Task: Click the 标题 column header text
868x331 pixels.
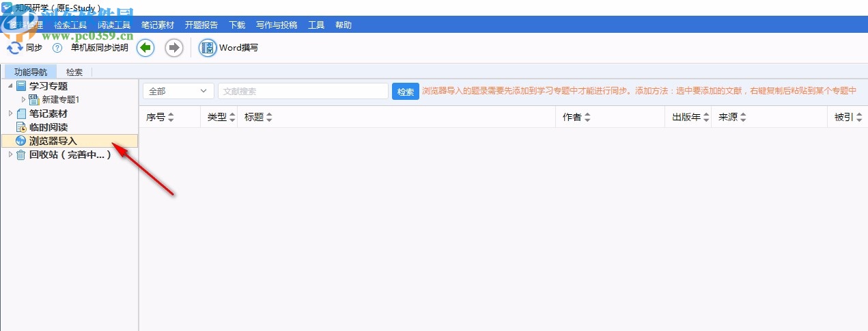Action: coord(254,118)
